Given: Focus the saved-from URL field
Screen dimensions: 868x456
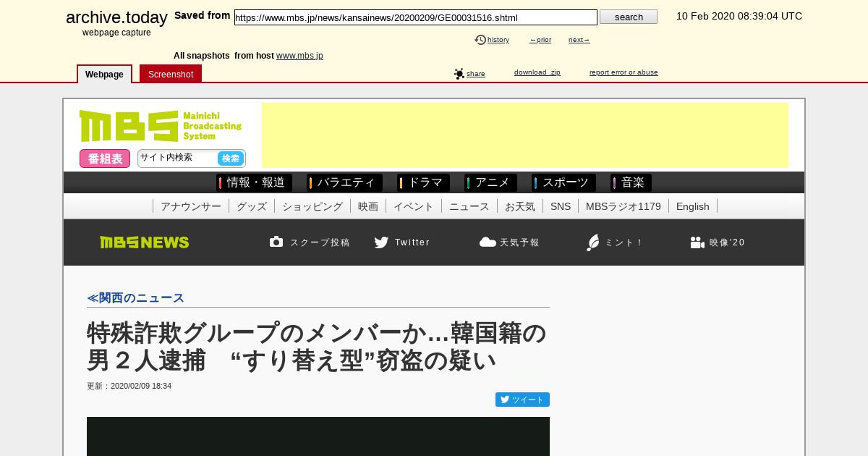Looking at the screenshot, I should coord(416,17).
